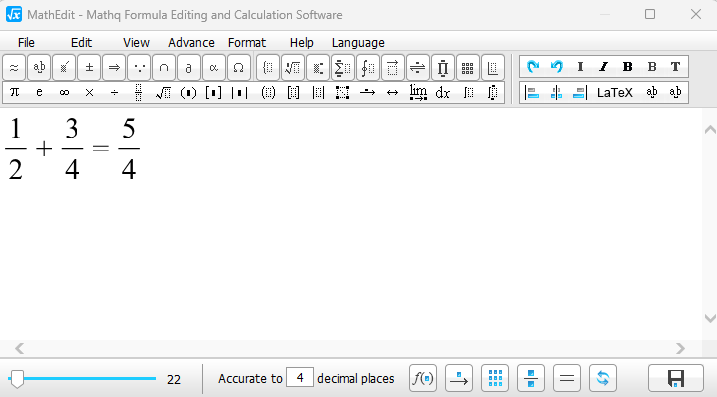Click the bottom blue fraction button
The height and width of the screenshot is (397, 717).
(x=531, y=378)
